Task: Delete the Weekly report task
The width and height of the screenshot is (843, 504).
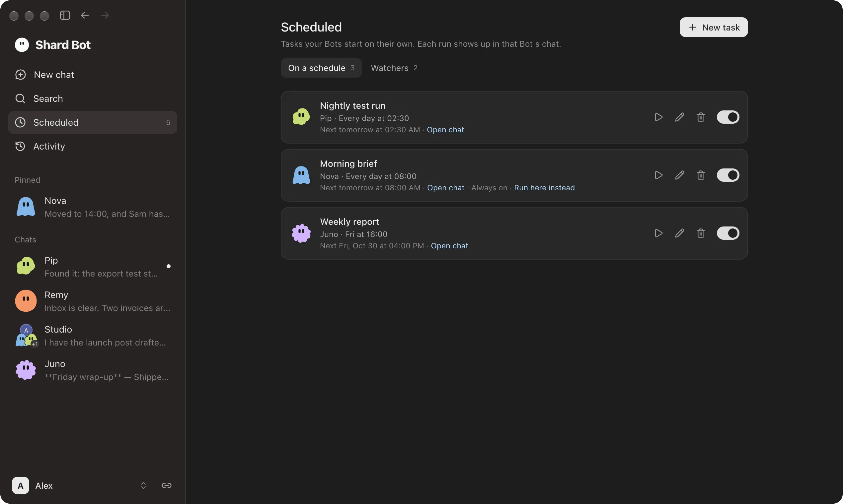Action: [701, 233]
